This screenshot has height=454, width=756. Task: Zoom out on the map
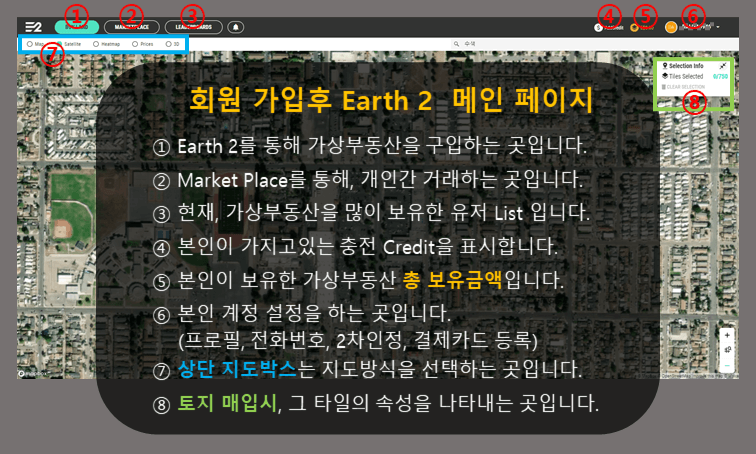click(x=727, y=366)
